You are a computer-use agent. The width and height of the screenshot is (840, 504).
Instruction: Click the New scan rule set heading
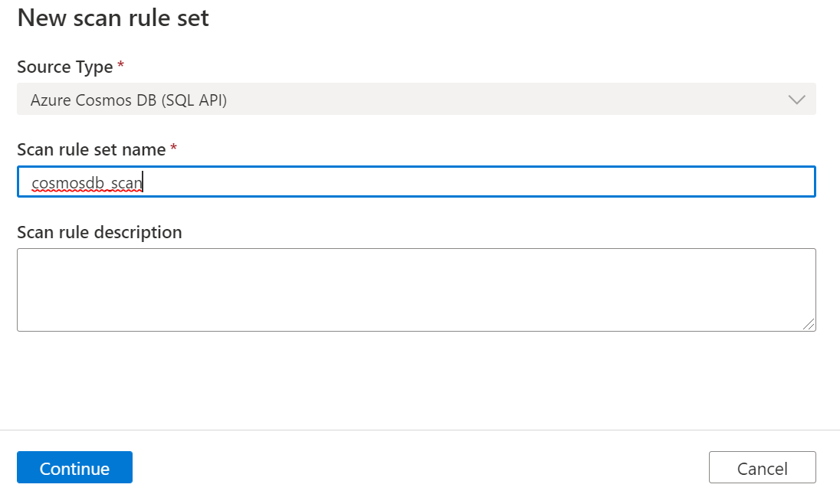click(113, 18)
